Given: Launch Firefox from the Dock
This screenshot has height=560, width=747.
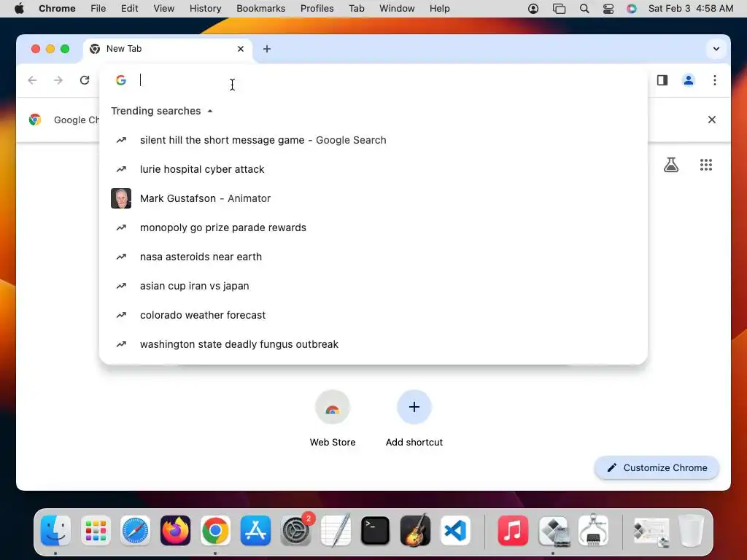Looking at the screenshot, I should (175, 530).
